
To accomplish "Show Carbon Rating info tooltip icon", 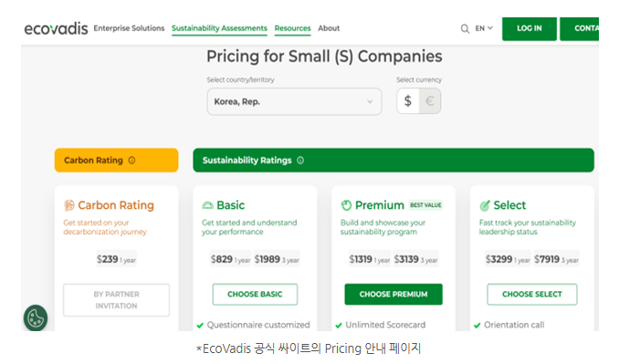I will pos(131,161).
